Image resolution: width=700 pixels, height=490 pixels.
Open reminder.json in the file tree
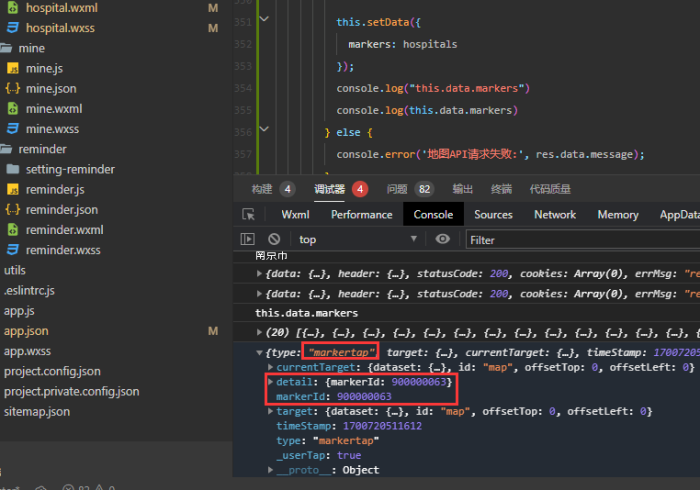pyautogui.click(x=61, y=209)
